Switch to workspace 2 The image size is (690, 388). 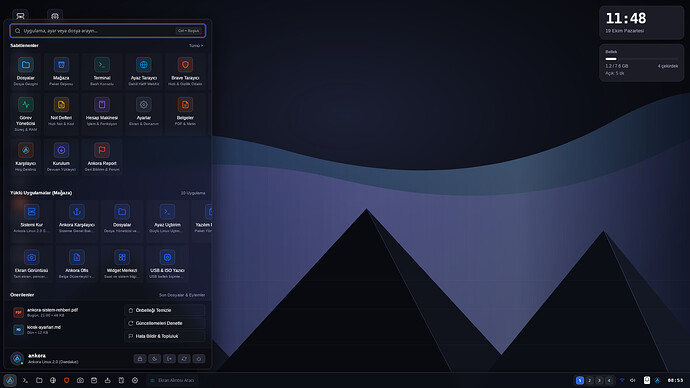point(589,381)
